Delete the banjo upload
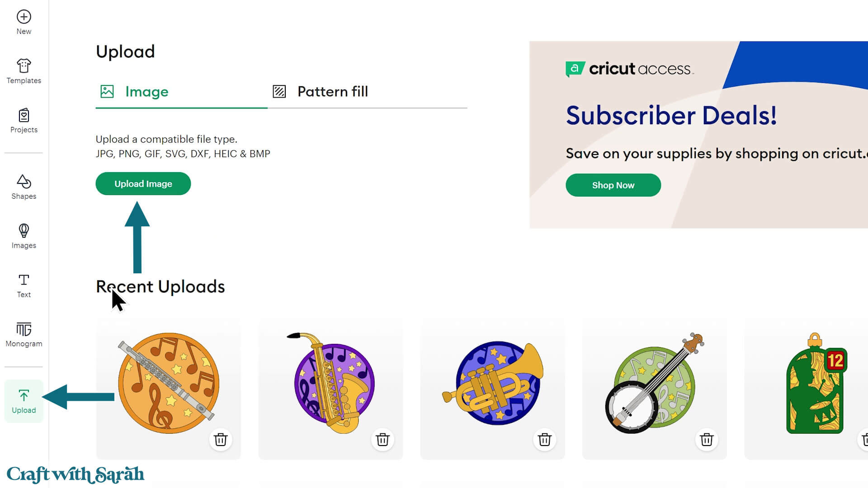This screenshot has width=868, height=488. click(x=707, y=439)
